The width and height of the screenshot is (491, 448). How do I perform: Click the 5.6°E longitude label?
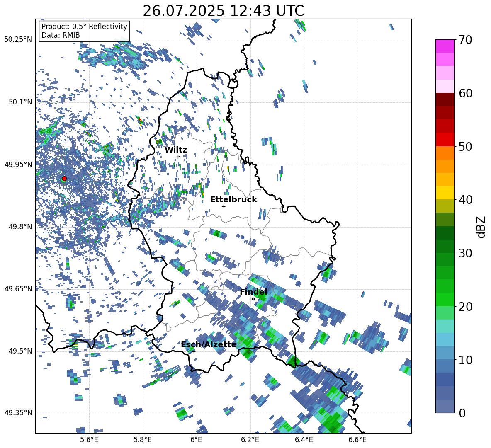(89, 440)
